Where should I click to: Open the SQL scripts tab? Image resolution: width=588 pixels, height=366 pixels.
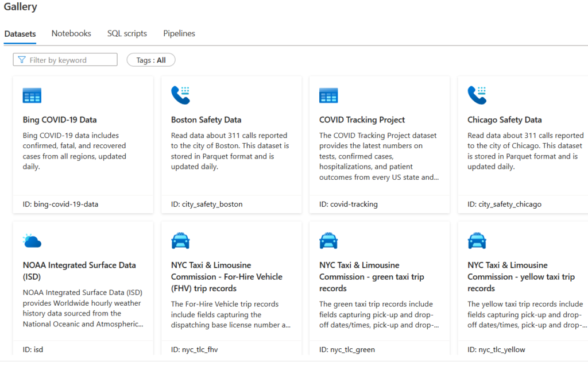point(127,33)
